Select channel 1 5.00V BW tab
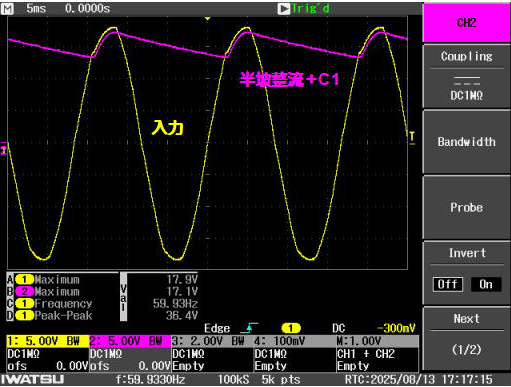The width and height of the screenshot is (511, 387). (48, 341)
